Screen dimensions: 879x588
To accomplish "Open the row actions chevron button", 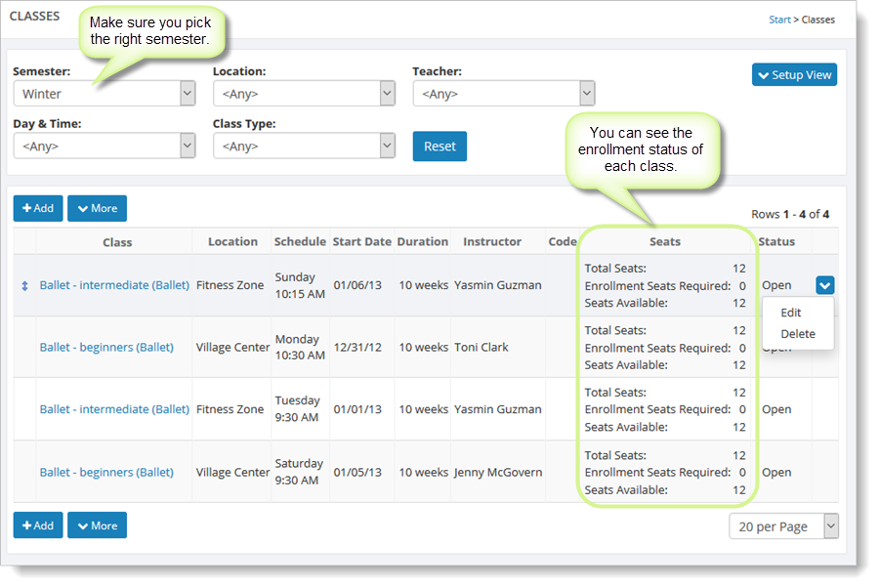I will (x=824, y=285).
